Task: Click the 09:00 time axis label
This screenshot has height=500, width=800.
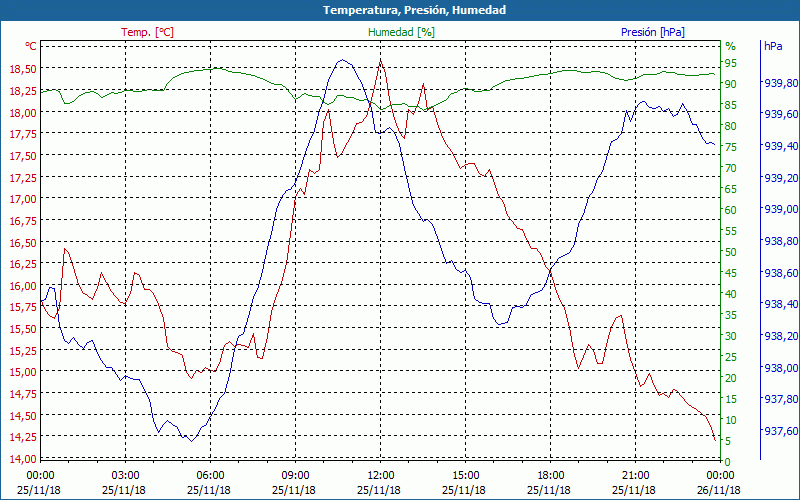Action: [x=295, y=476]
